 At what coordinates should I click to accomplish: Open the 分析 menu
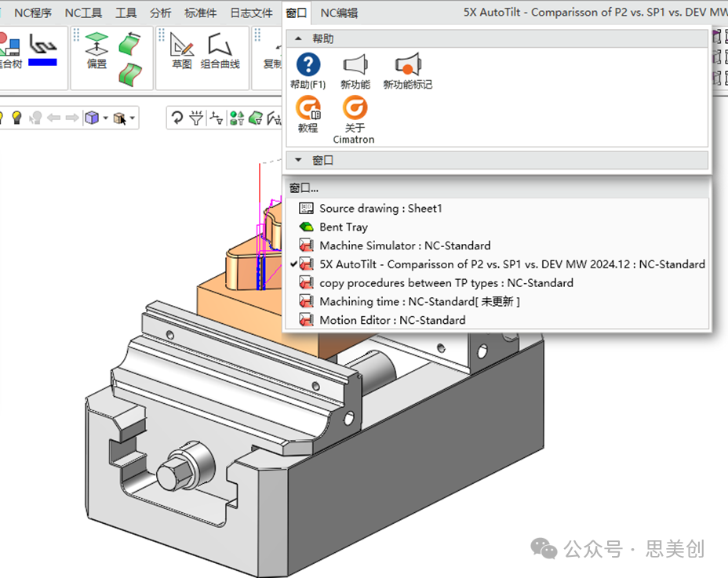click(x=160, y=13)
